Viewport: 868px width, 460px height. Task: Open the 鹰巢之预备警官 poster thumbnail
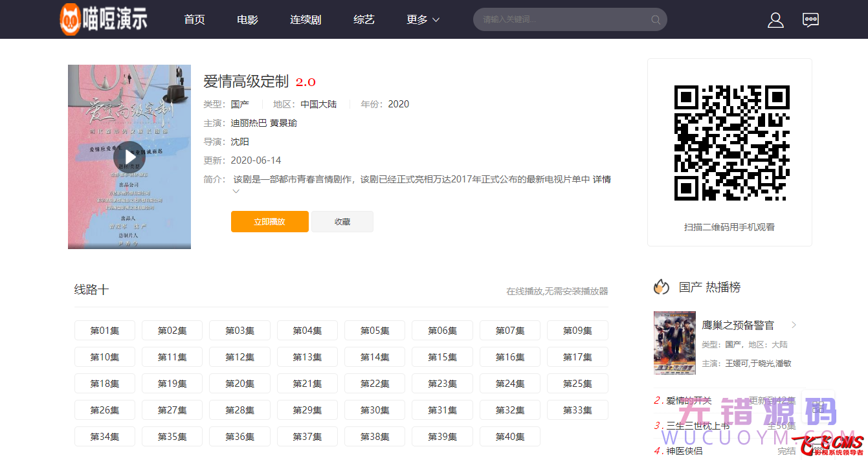[674, 343]
